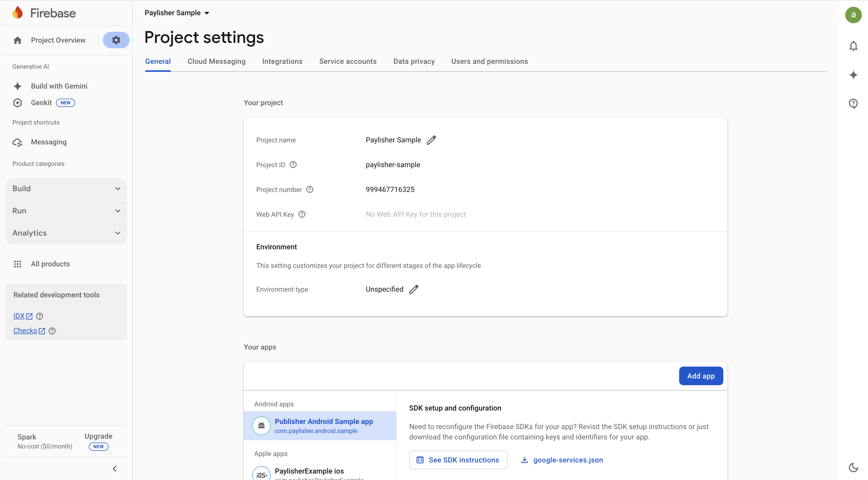Click Build with Gemini sparkle icon
868x480 pixels.
point(18,86)
